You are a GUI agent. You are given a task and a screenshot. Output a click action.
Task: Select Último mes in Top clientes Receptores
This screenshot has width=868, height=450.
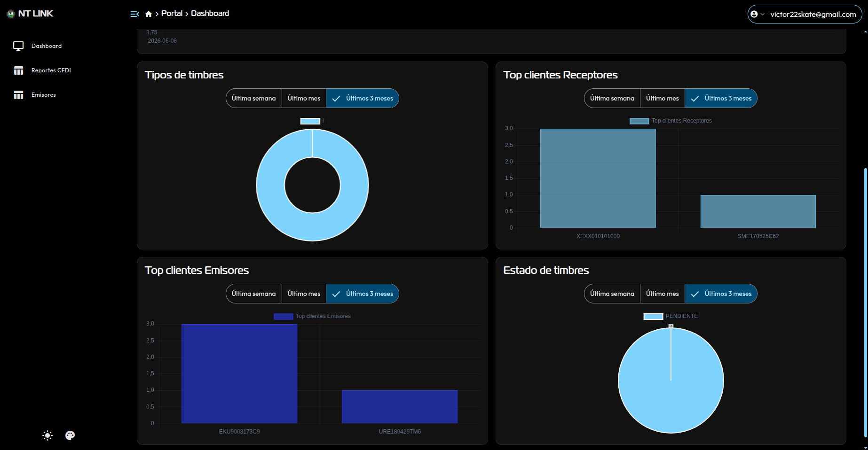(x=663, y=98)
